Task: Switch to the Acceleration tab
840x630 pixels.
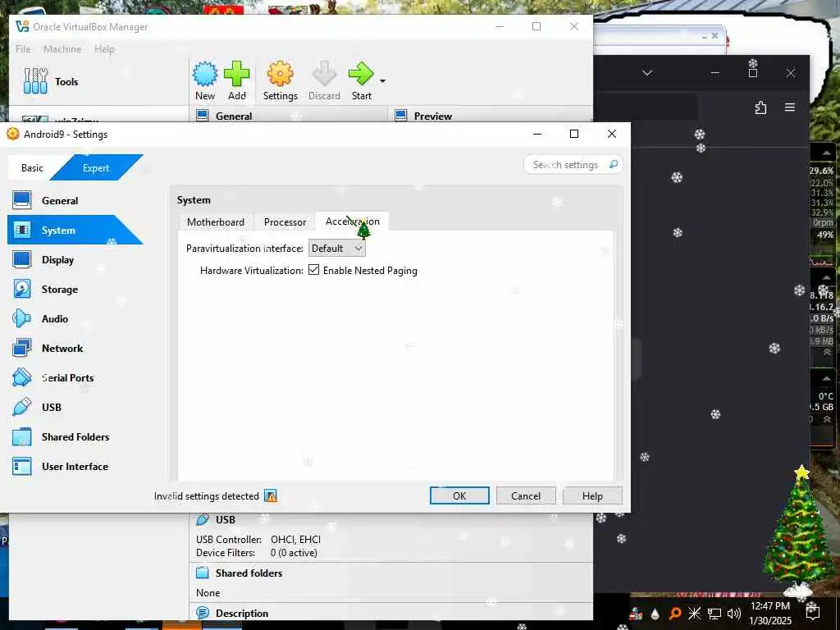Action: click(352, 221)
